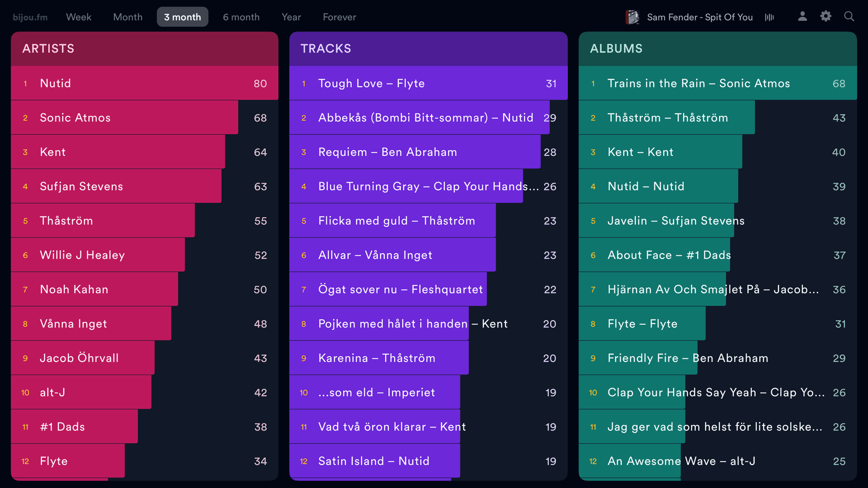The width and height of the screenshot is (868, 488).
Task: Switch to the 6 month tab
Action: [241, 17]
